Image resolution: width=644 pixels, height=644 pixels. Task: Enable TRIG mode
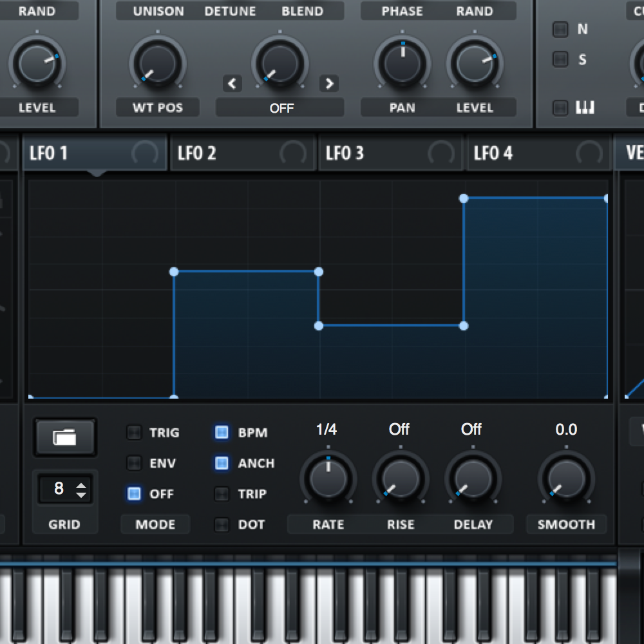pyautogui.click(x=134, y=433)
